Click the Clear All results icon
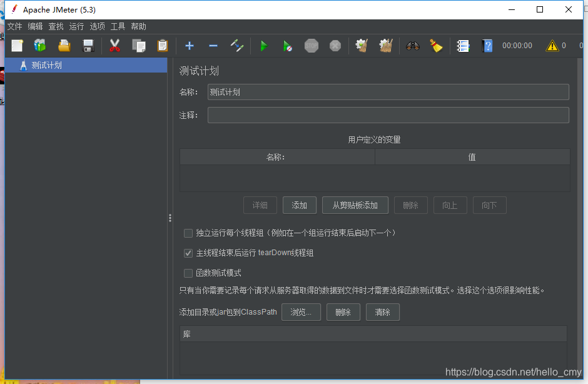 (x=385, y=46)
